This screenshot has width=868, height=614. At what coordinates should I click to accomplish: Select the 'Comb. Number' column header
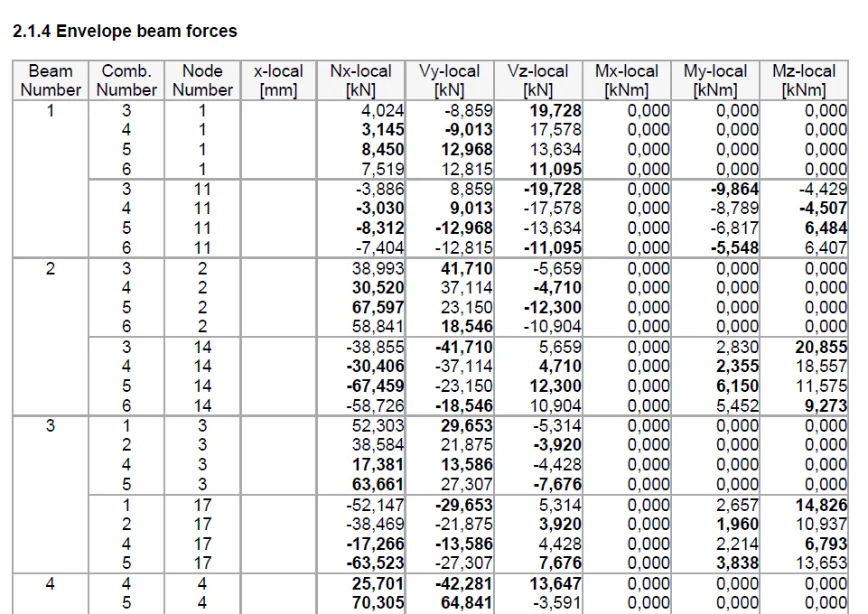coord(126,80)
